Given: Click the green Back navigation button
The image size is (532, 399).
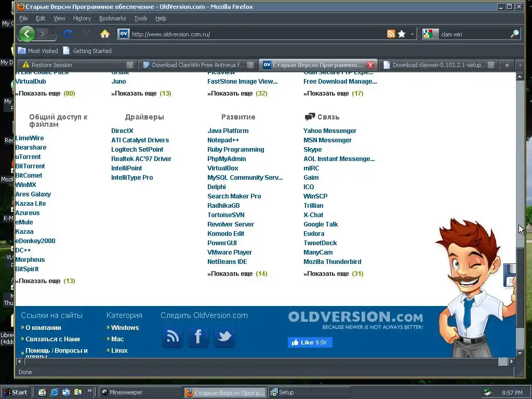Looking at the screenshot, I should pos(27,34).
